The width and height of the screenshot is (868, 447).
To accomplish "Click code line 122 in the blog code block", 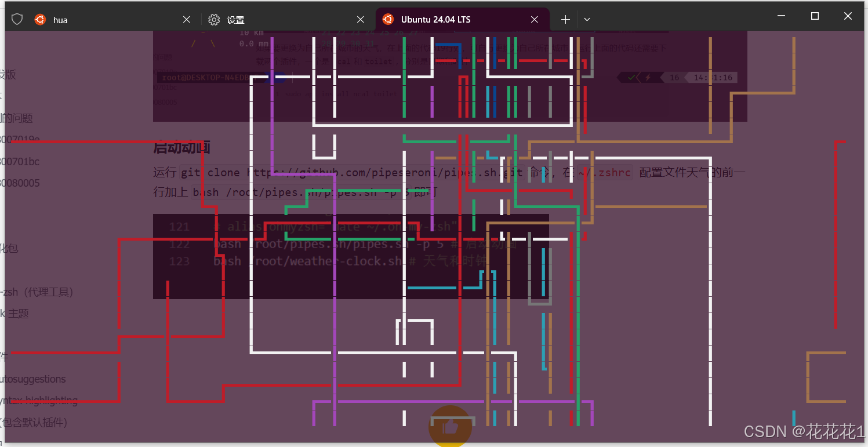I will (x=343, y=244).
